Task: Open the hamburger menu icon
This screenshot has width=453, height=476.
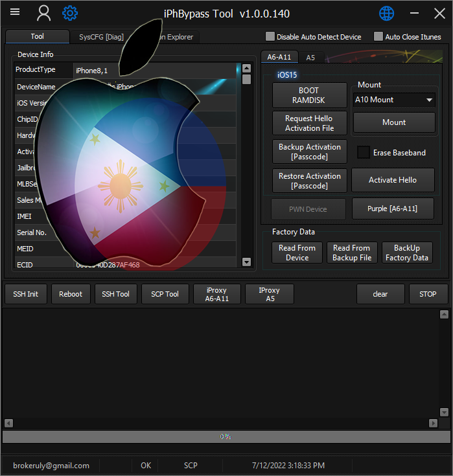Action: tap(15, 12)
